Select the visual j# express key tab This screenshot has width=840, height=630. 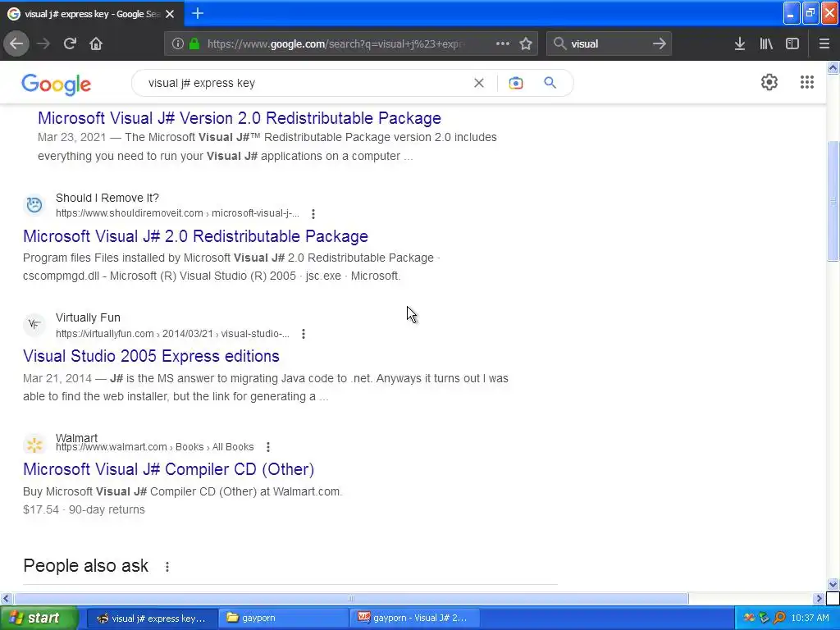pyautogui.click(x=91, y=14)
